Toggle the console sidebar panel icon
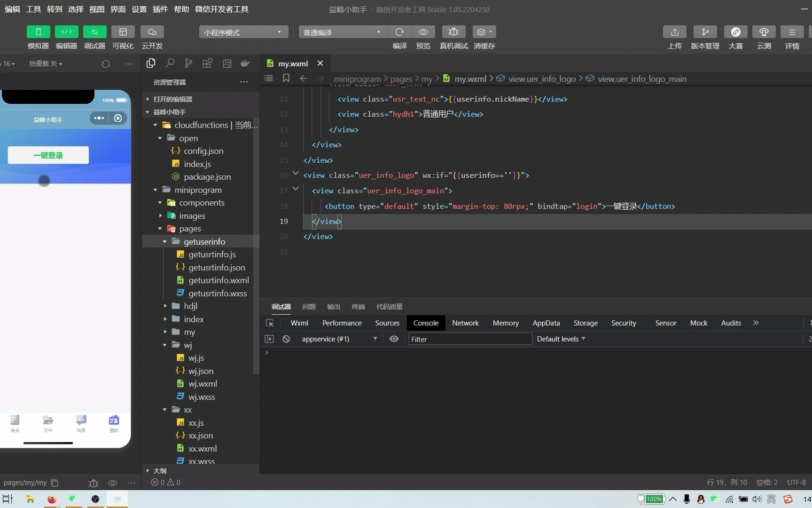Image resolution: width=812 pixels, height=508 pixels. (269, 339)
